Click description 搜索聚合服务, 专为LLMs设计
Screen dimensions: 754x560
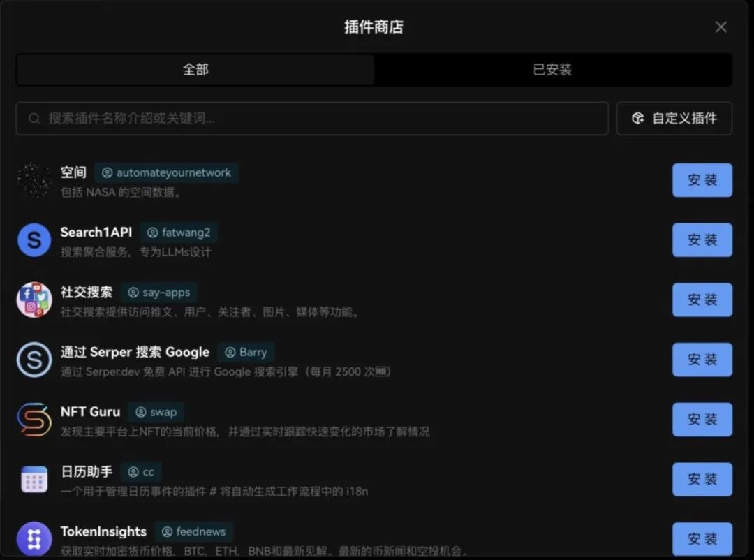click(135, 252)
